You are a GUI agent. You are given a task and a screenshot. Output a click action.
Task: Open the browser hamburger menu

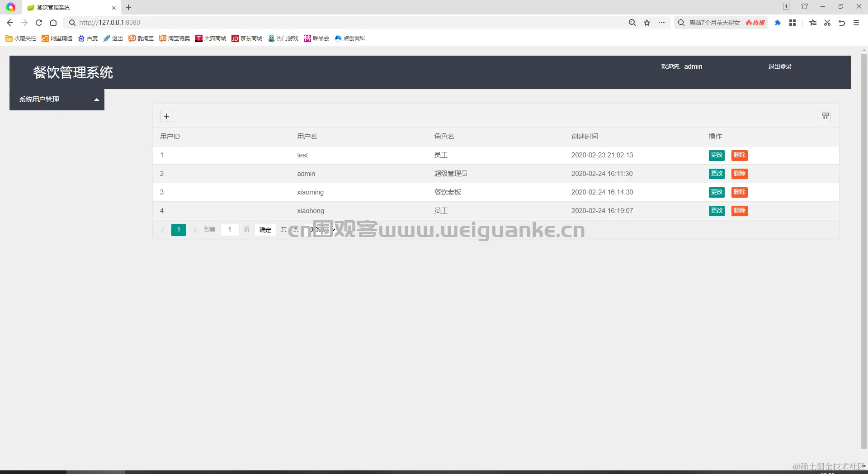point(856,23)
